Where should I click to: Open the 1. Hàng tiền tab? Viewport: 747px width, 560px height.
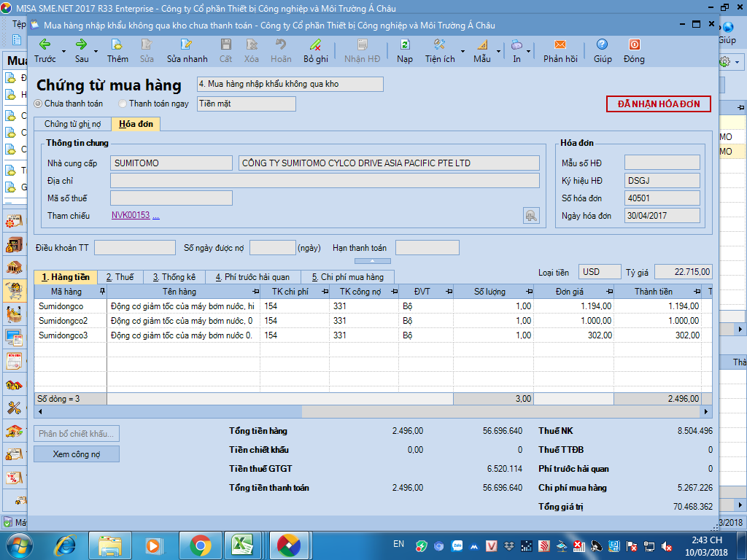(66, 277)
